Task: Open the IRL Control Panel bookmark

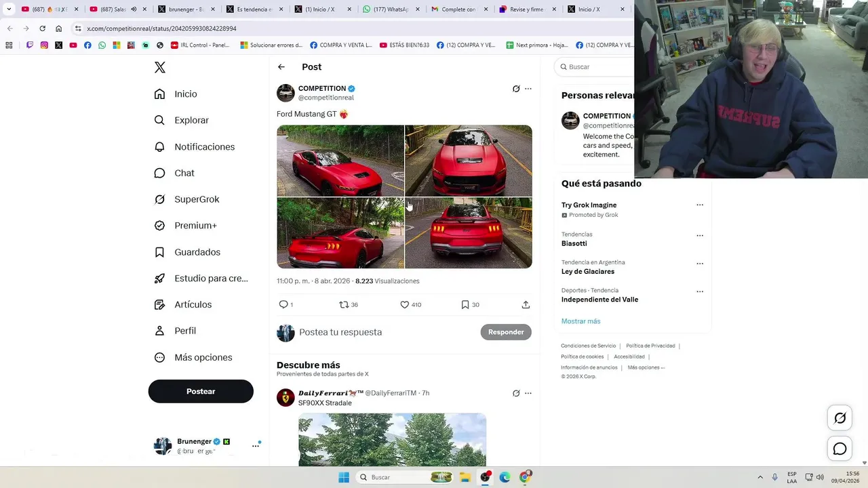Action: click(x=200, y=45)
